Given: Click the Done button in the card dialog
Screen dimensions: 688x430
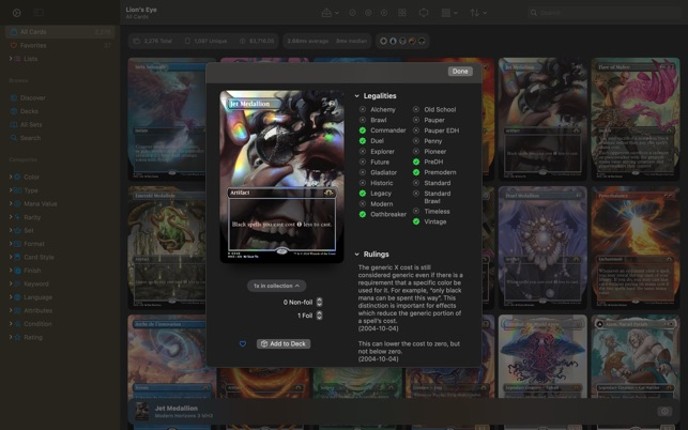Looking at the screenshot, I should click(x=460, y=71).
